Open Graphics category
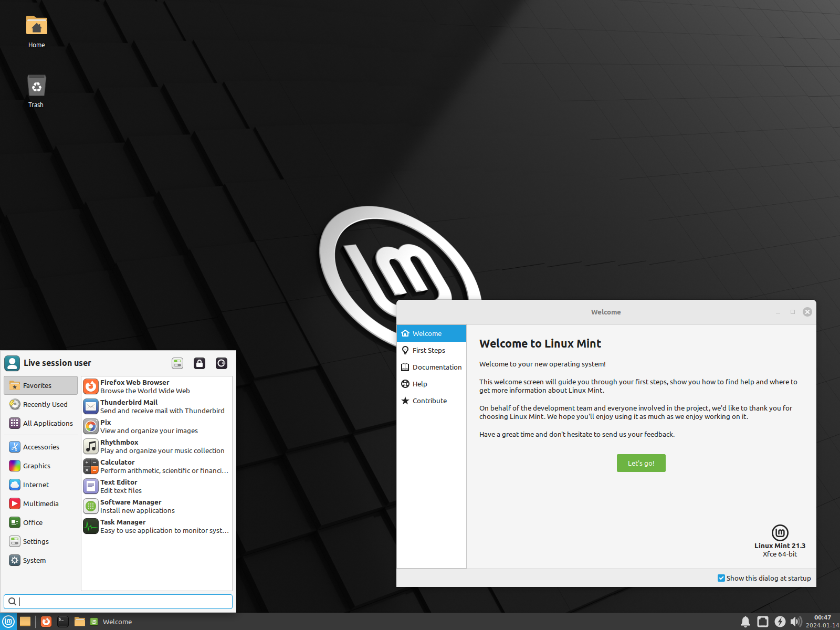Image resolution: width=840 pixels, height=630 pixels. click(41, 466)
